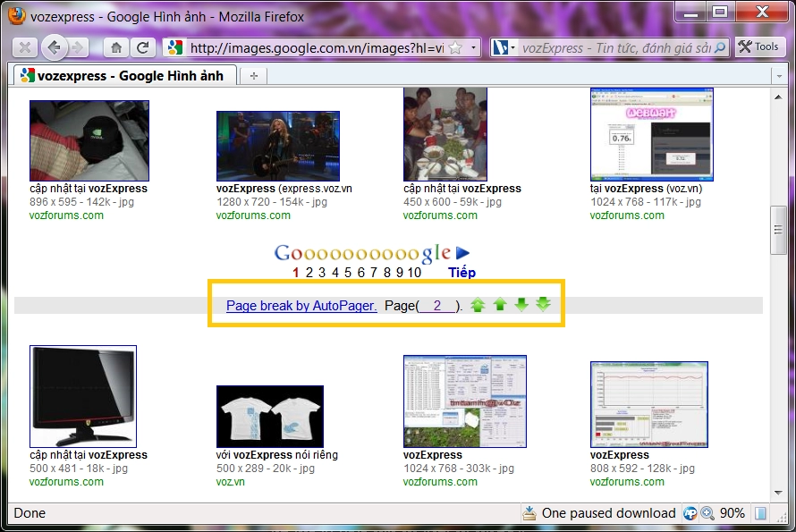This screenshot has height=532, width=796.
Task: Click the URL address bar text
Action: [x=317, y=48]
